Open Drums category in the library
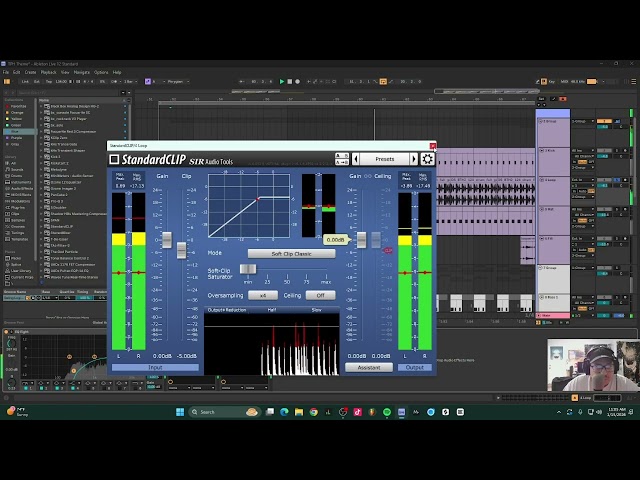The image size is (640, 480). 17,176
